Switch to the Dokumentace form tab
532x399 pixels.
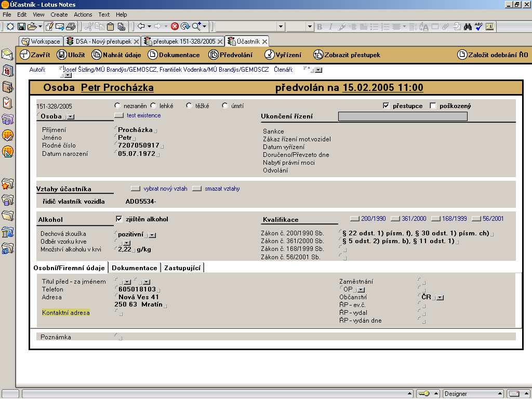[135, 268]
